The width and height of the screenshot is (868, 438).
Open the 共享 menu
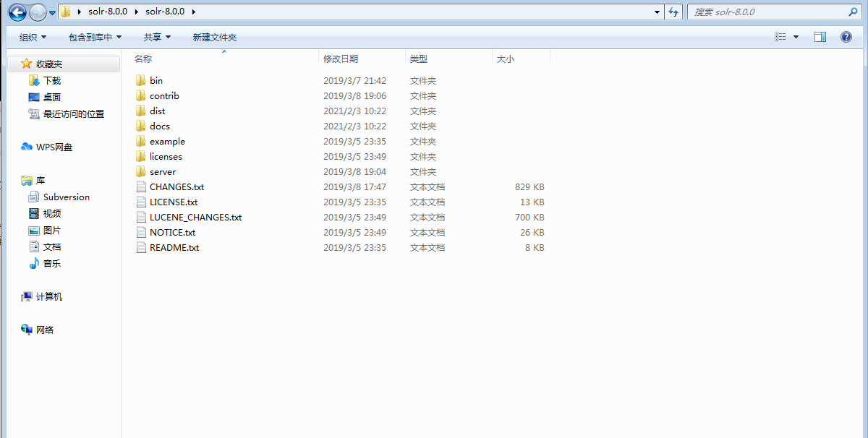point(157,37)
